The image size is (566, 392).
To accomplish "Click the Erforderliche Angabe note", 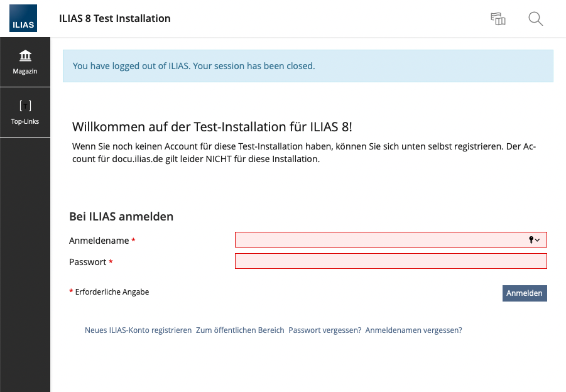I will (x=112, y=292).
